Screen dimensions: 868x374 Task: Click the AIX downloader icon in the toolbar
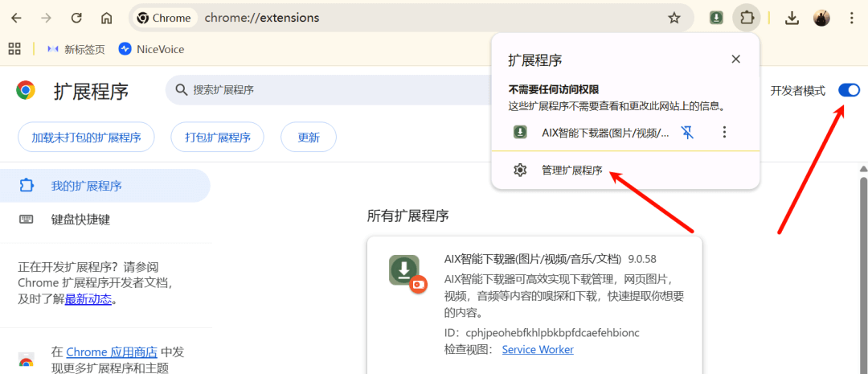716,18
